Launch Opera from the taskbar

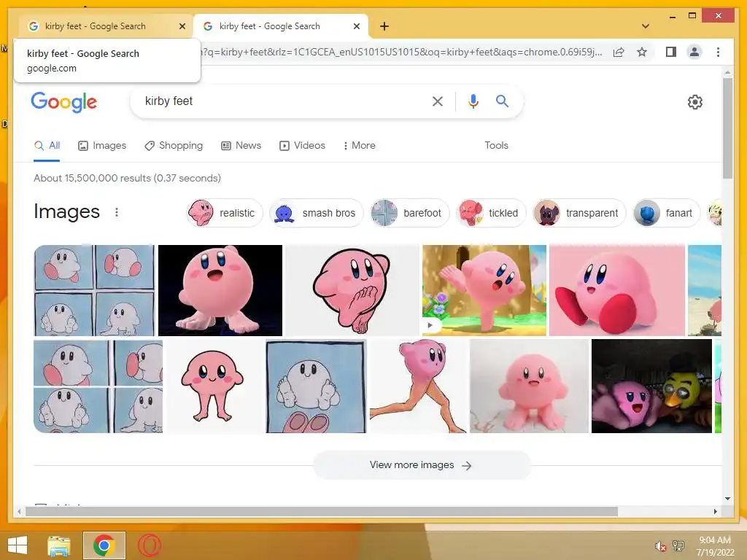point(150,545)
